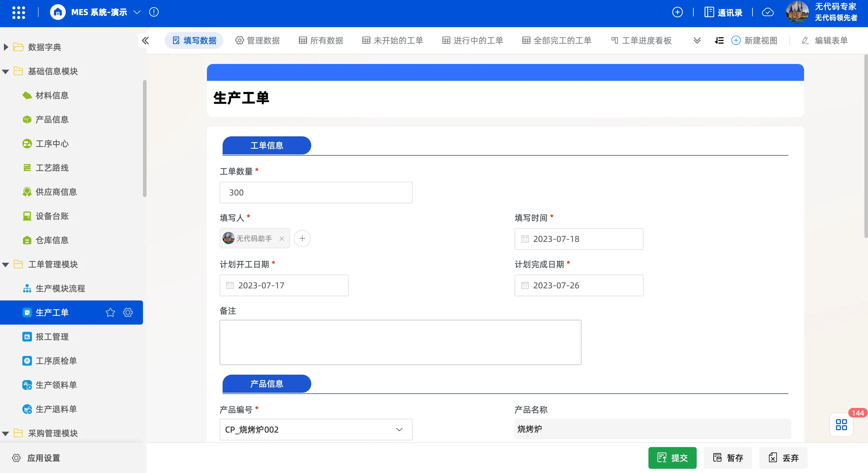Open the 工单进度看板 tab

pos(641,40)
